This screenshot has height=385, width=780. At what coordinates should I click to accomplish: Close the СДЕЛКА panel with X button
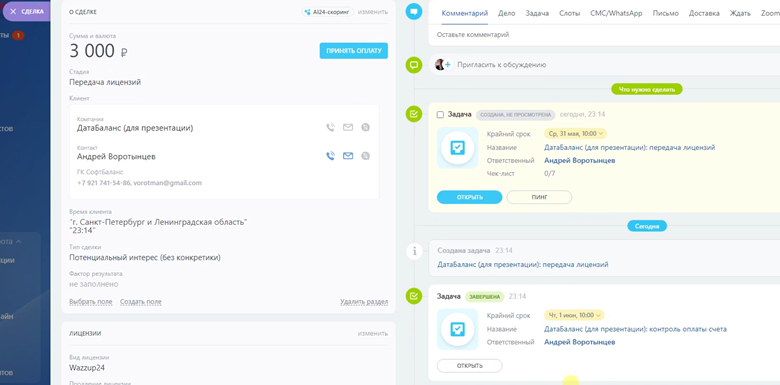pyautogui.click(x=13, y=11)
